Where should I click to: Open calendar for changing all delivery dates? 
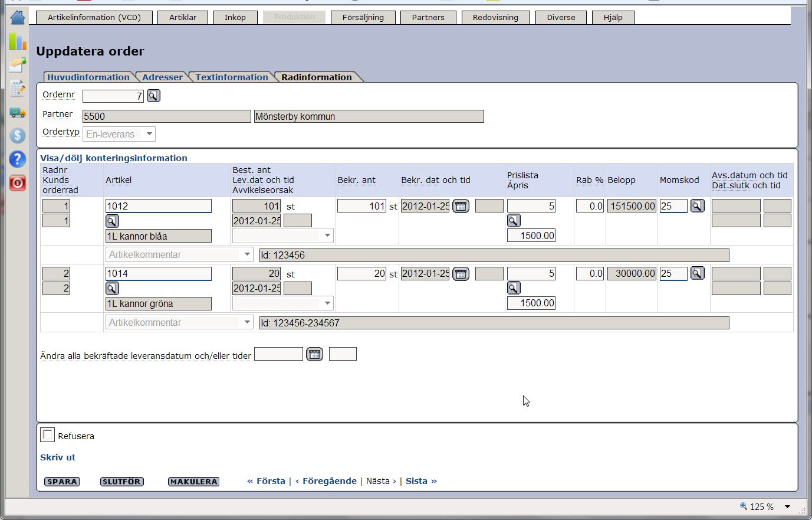(x=315, y=354)
